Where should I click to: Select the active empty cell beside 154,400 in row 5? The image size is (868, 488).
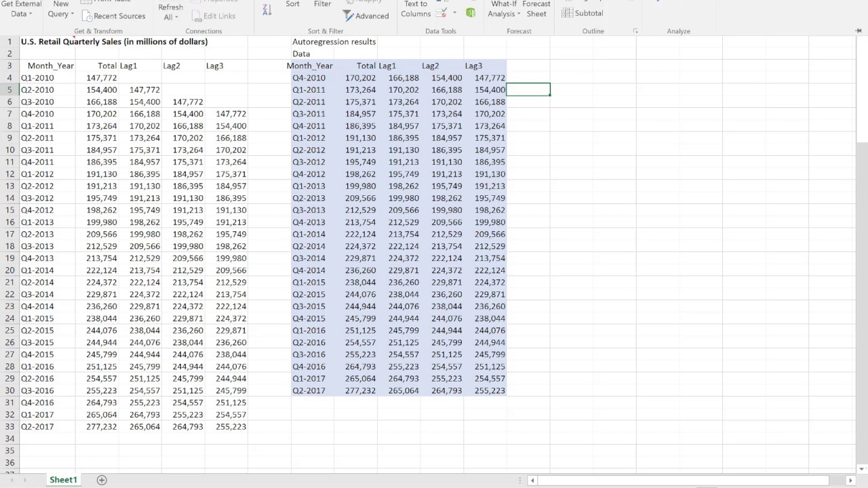(528, 89)
